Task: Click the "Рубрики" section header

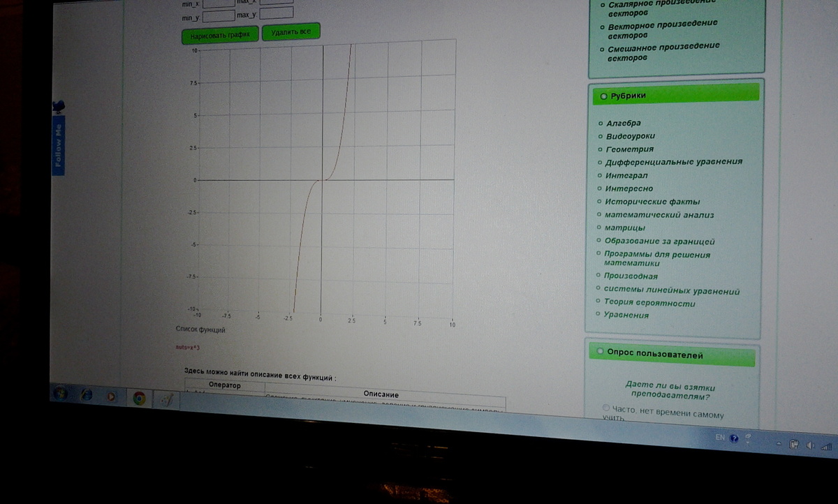Action: (675, 94)
